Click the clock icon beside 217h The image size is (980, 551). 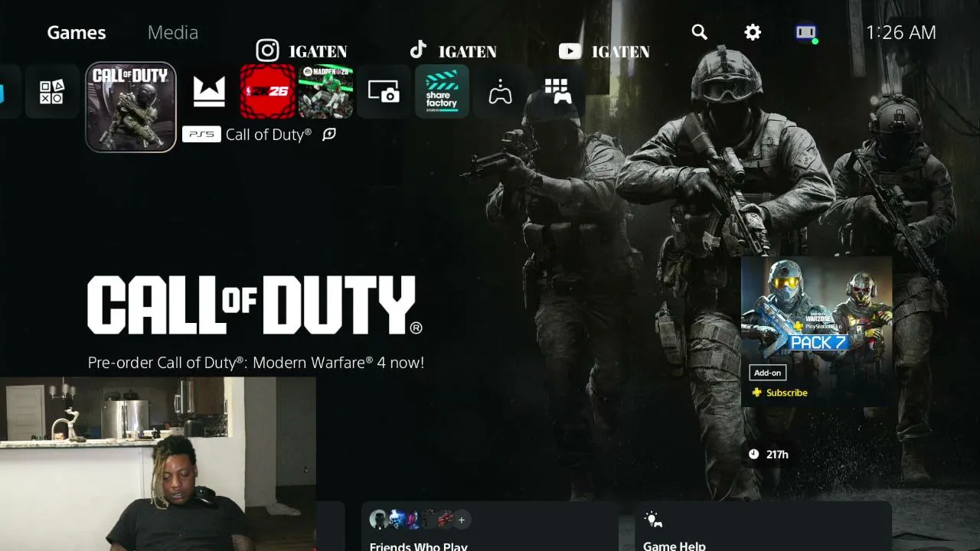point(753,455)
